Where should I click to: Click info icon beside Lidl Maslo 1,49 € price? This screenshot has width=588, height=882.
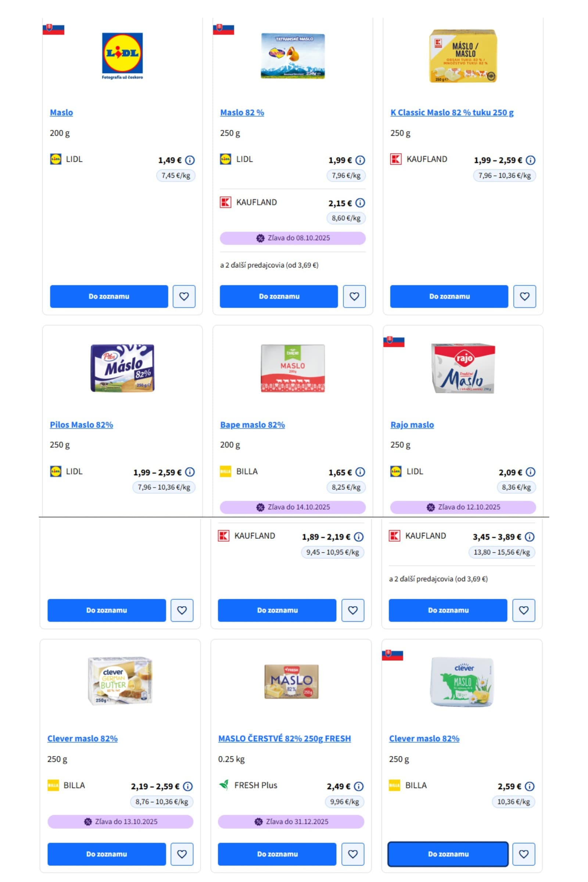click(x=190, y=160)
